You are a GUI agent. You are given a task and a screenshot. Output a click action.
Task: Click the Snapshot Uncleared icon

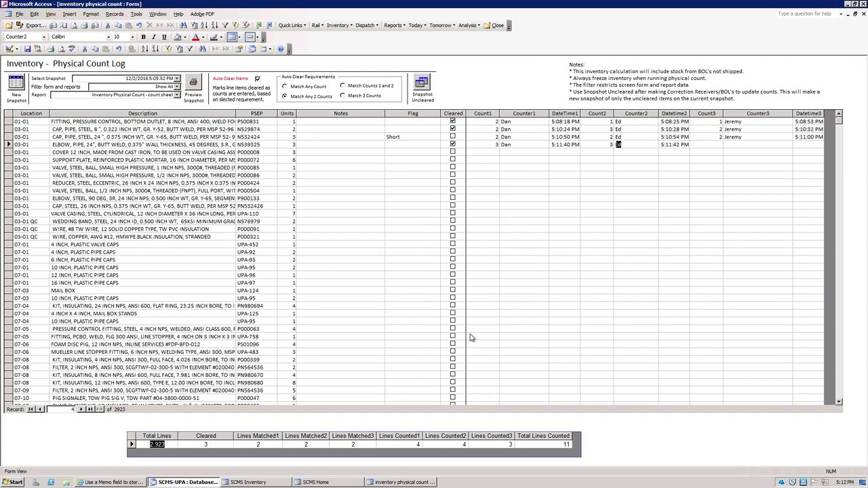coord(422,83)
